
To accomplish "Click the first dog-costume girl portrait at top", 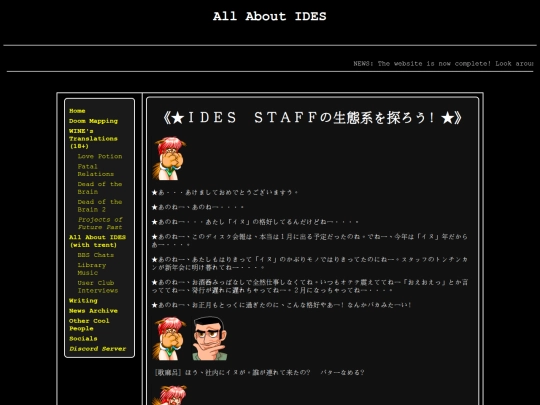I will pos(169,158).
